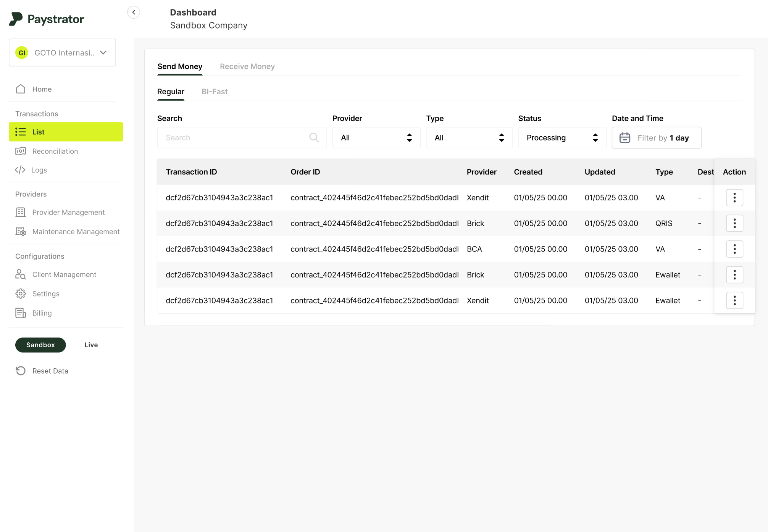768x532 pixels.
Task: Open action menu for Xendit Ewallet row
Action: (x=734, y=300)
